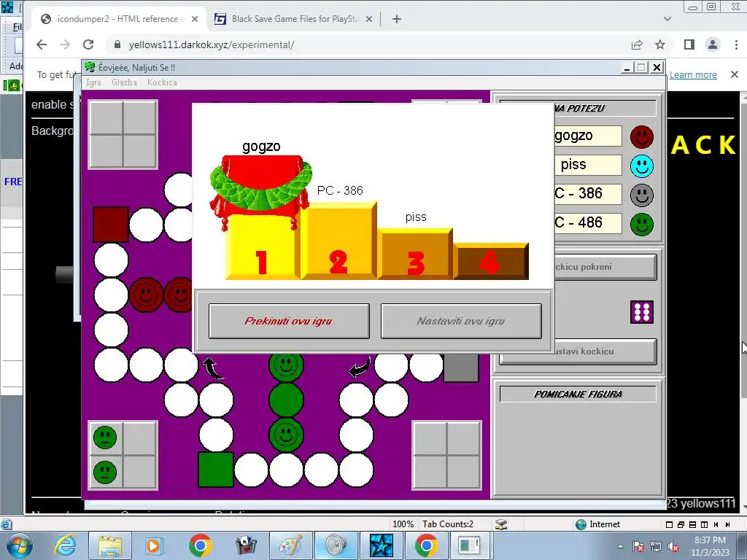Viewport: 747px width, 560px height.
Task: Click the PC - 486 player name field
Action: [588, 223]
